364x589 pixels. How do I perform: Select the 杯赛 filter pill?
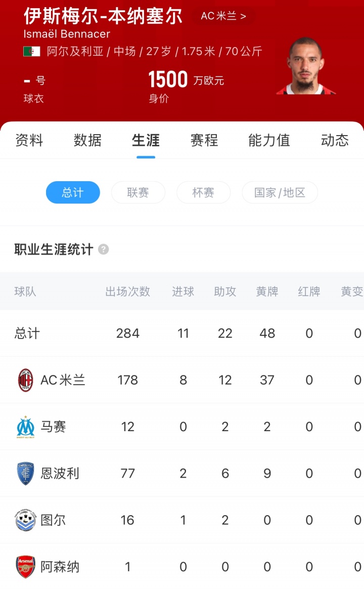coord(203,192)
